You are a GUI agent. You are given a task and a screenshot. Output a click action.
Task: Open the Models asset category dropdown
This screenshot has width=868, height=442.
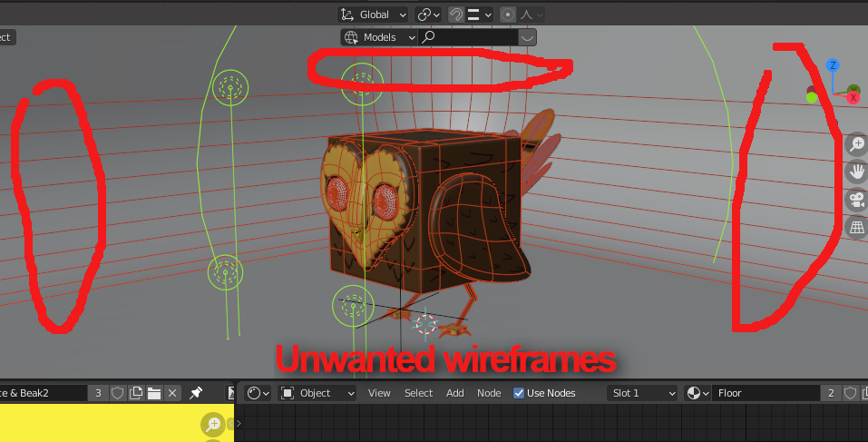(x=378, y=37)
